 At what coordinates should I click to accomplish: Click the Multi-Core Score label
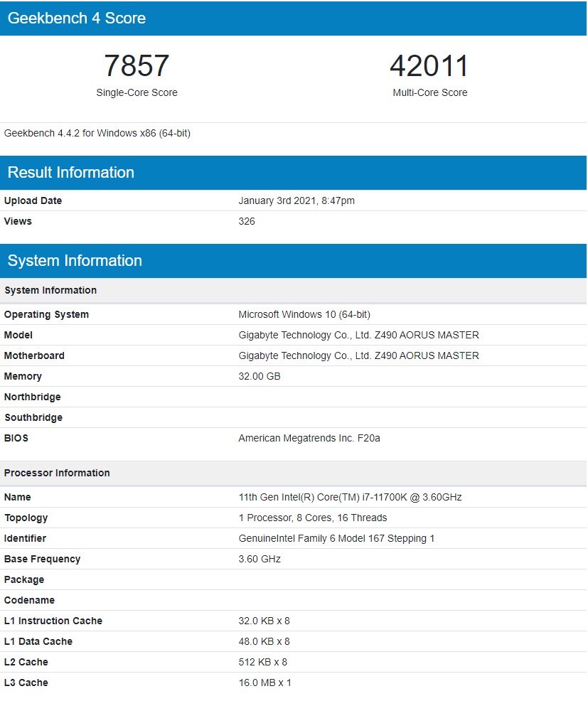429,92
